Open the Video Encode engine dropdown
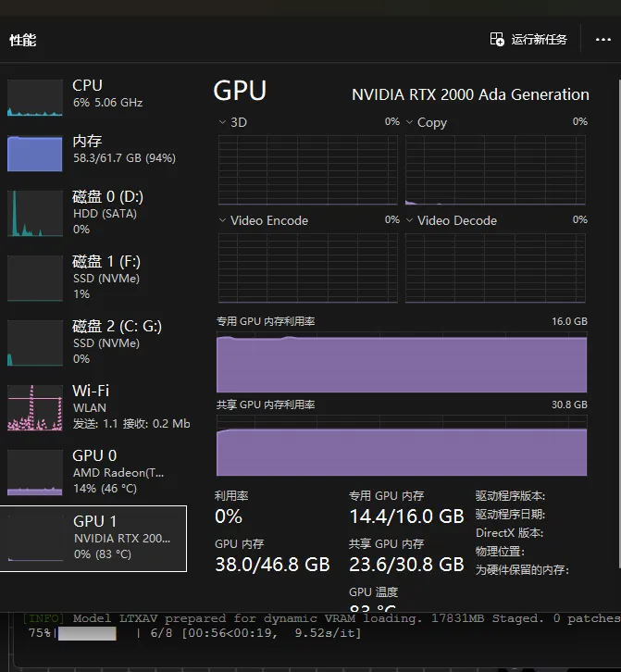The image size is (621, 672). pyautogui.click(x=222, y=220)
